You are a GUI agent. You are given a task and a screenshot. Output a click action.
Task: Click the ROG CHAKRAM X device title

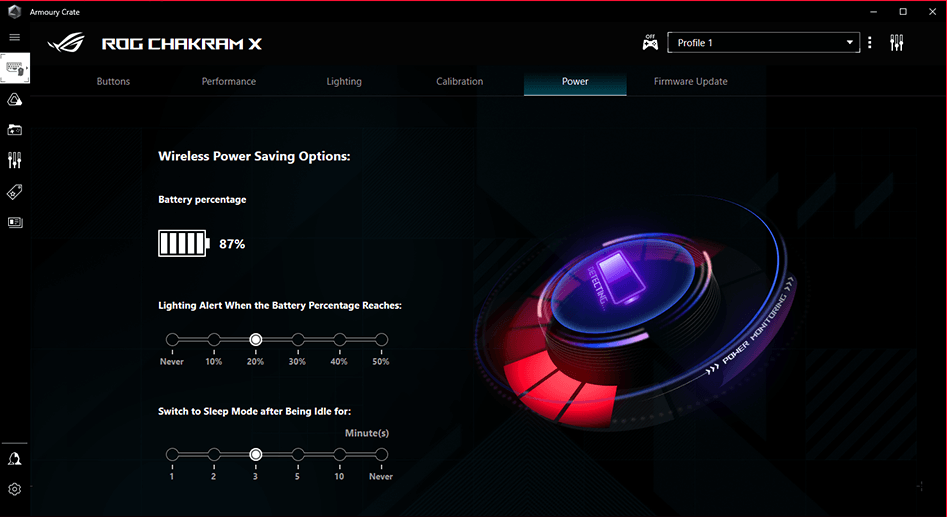[182, 43]
